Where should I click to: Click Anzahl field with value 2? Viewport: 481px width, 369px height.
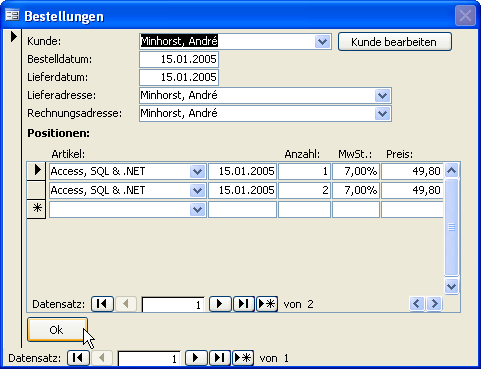(304, 190)
